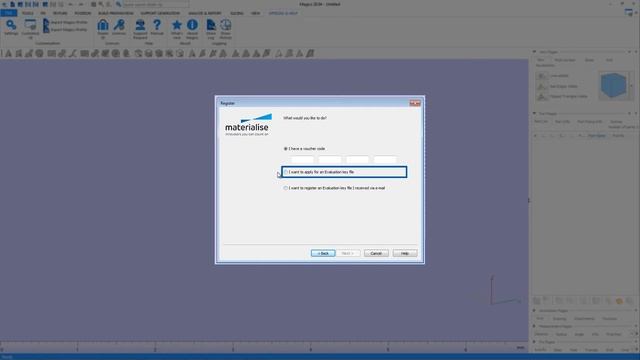Click the What's new star icon
This screenshot has width=640, height=360.
177,29
